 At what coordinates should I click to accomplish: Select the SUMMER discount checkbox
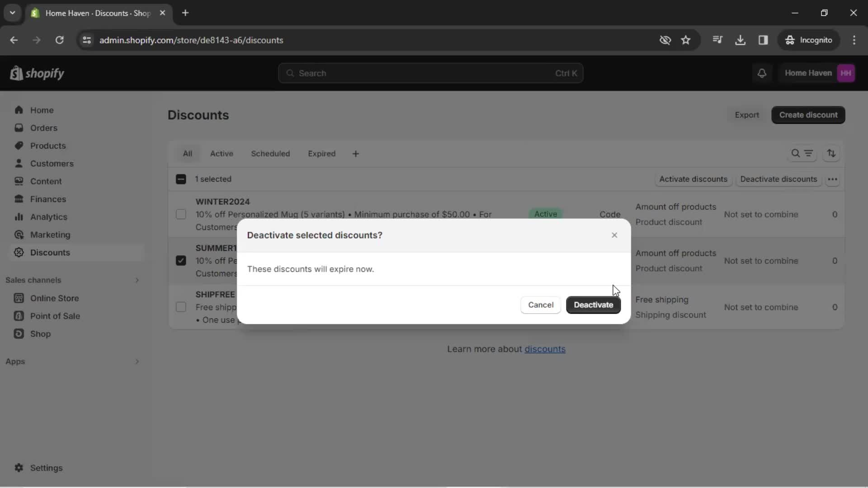coord(181,260)
